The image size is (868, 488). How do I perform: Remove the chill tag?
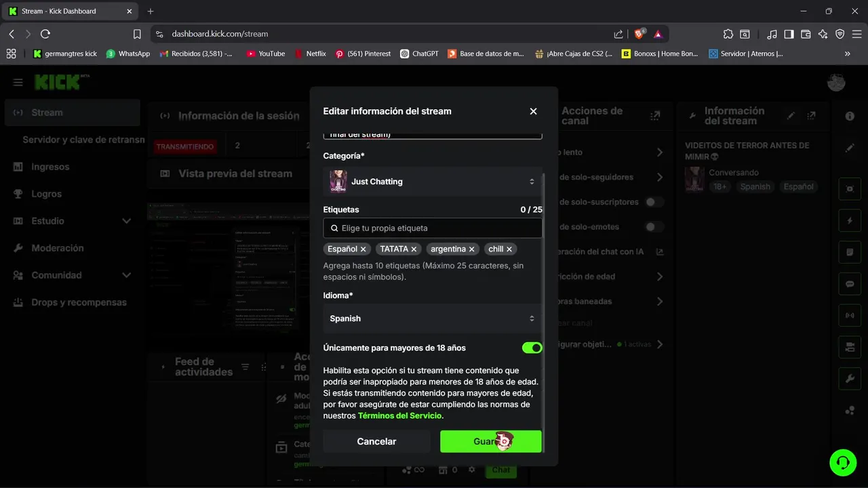click(x=509, y=249)
